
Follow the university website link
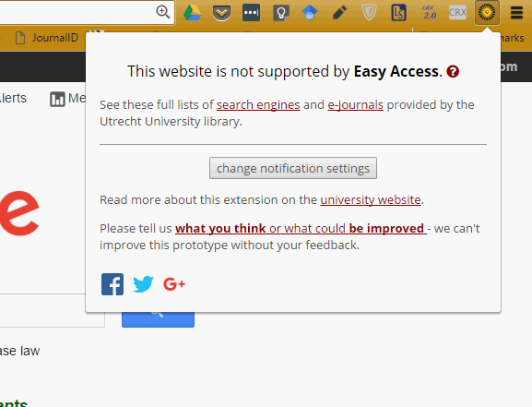tap(371, 199)
